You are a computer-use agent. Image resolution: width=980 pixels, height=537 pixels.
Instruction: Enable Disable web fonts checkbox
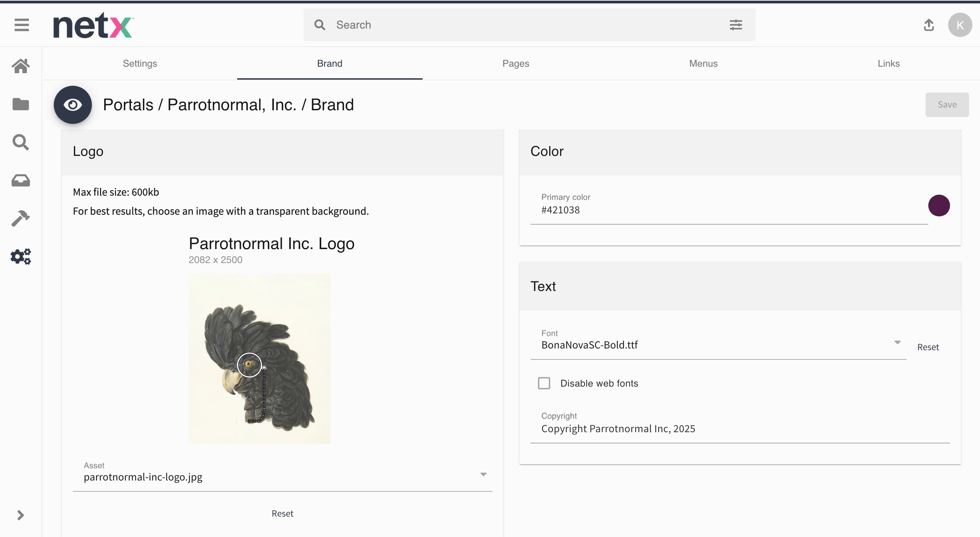pyautogui.click(x=544, y=383)
